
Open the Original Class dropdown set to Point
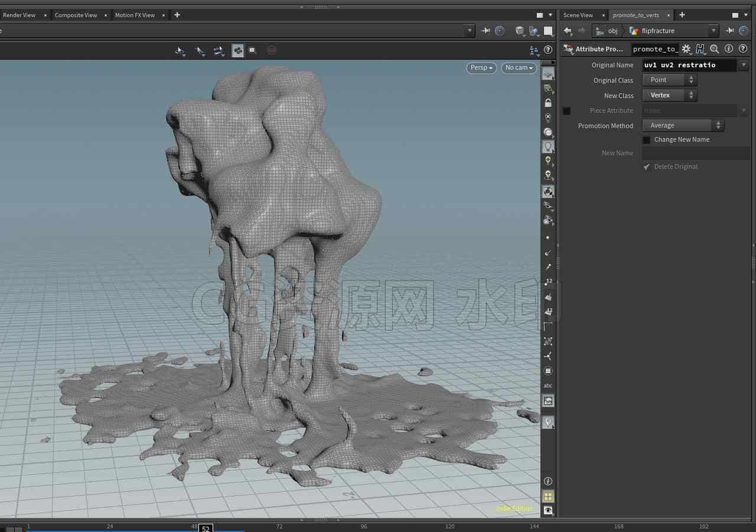pos(670,80)
